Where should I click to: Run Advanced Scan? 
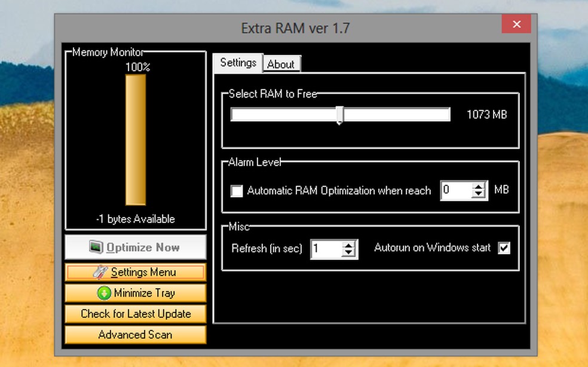tap(134, 335)
